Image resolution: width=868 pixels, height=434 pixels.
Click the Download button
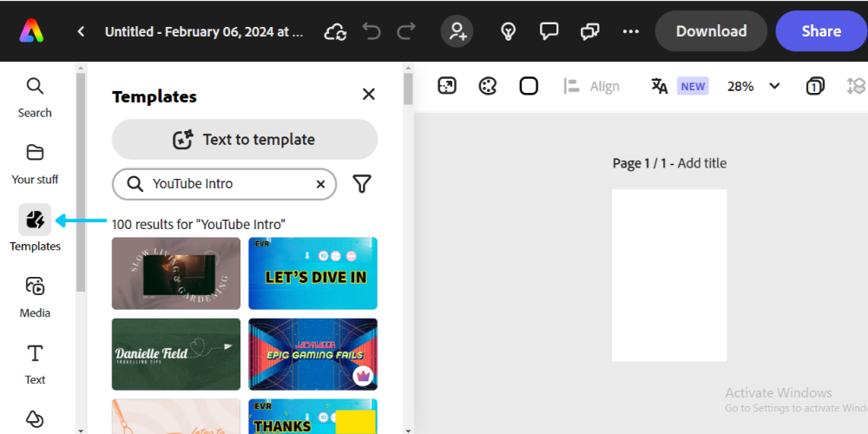(712, 31)
